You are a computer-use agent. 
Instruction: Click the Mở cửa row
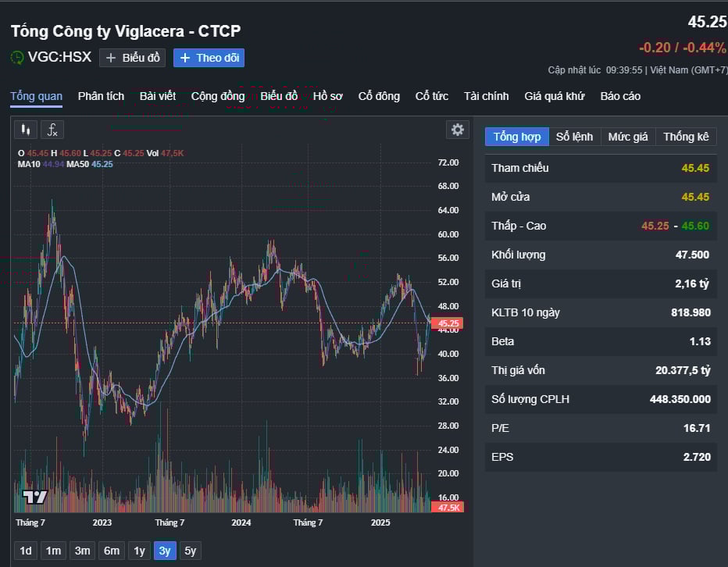click(601, 197)
